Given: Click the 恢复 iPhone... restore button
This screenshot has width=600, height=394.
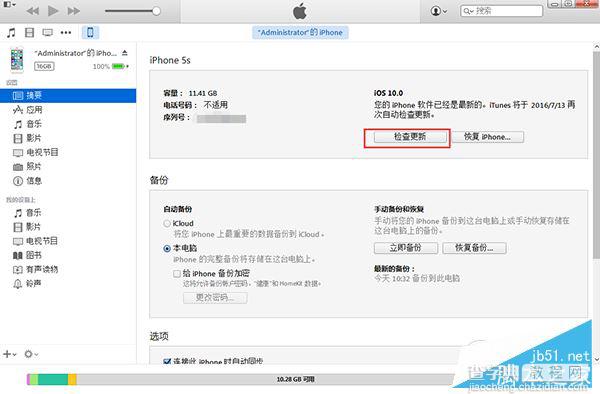Looking at the screenshot, I should (488, 137).
